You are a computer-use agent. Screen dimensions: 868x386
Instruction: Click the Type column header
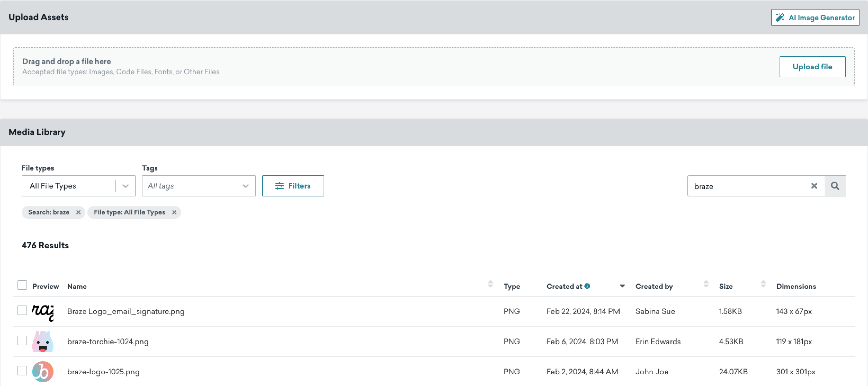coord(512,286)
